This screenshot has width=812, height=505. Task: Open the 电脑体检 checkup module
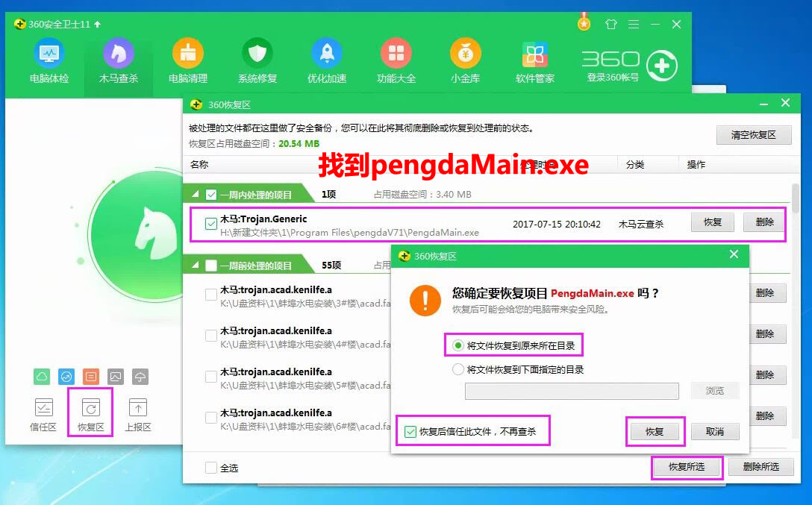(x=49, y=60)
